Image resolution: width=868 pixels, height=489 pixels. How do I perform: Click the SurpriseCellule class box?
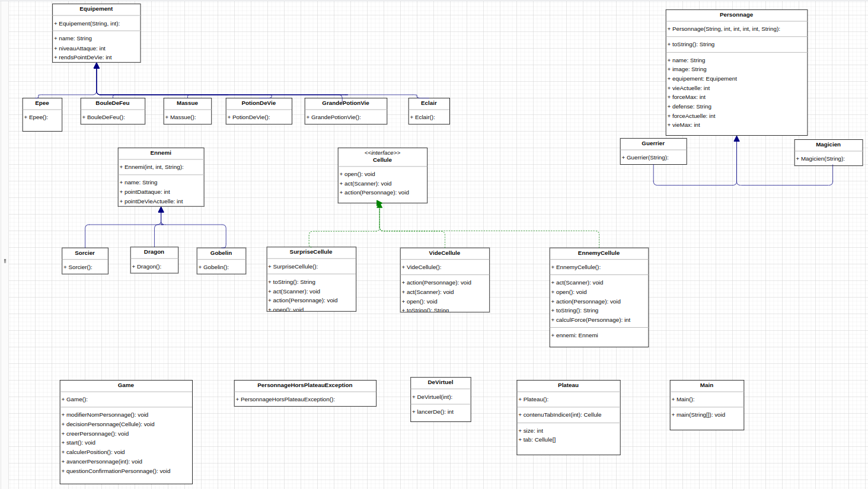(x=311, y=279)
